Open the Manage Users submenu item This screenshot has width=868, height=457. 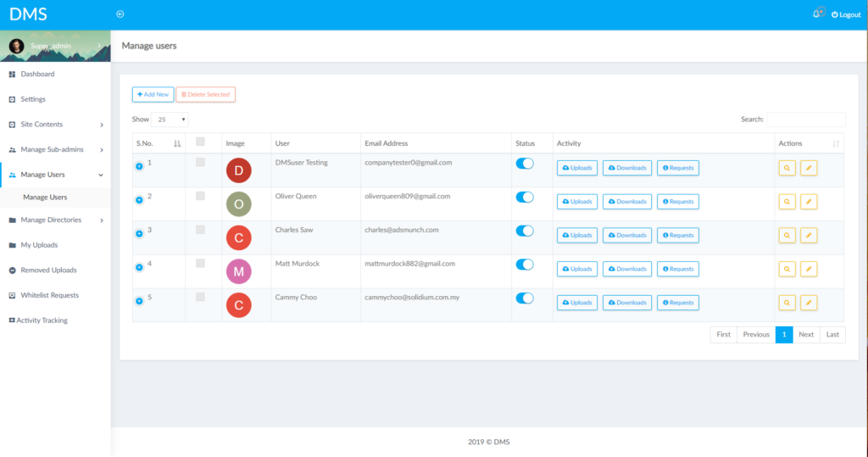(45, 198)
